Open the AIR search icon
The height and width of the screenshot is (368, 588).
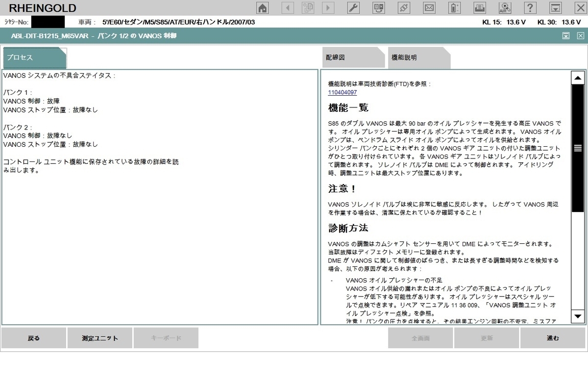click(505, 7)
